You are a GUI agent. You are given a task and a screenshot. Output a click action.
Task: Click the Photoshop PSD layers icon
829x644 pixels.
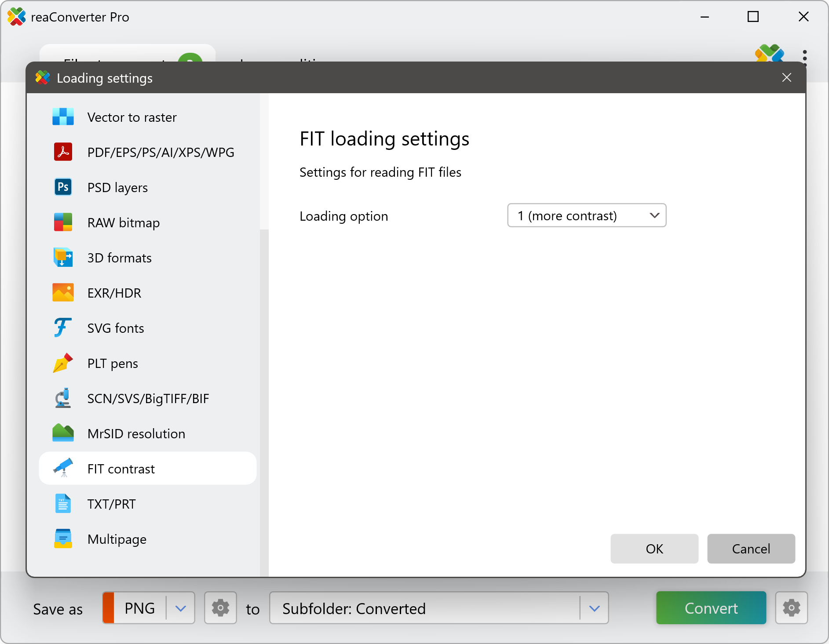point(63,187)
